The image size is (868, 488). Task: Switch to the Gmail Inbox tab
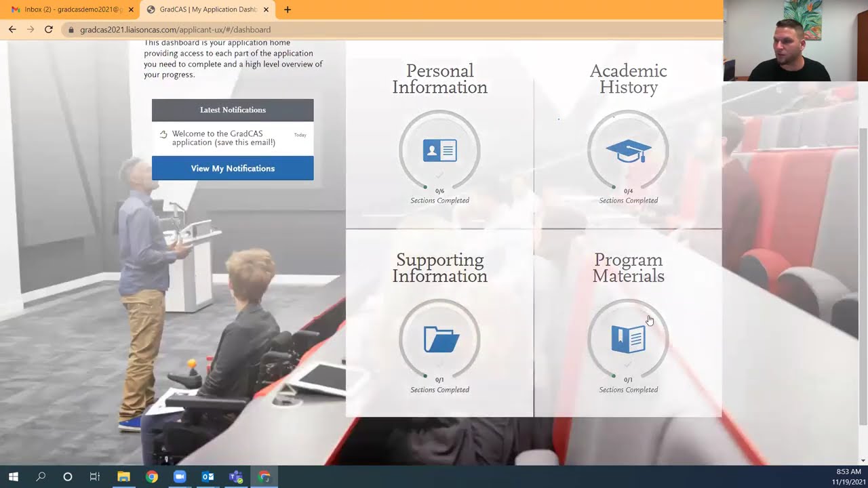coord(71,9)
